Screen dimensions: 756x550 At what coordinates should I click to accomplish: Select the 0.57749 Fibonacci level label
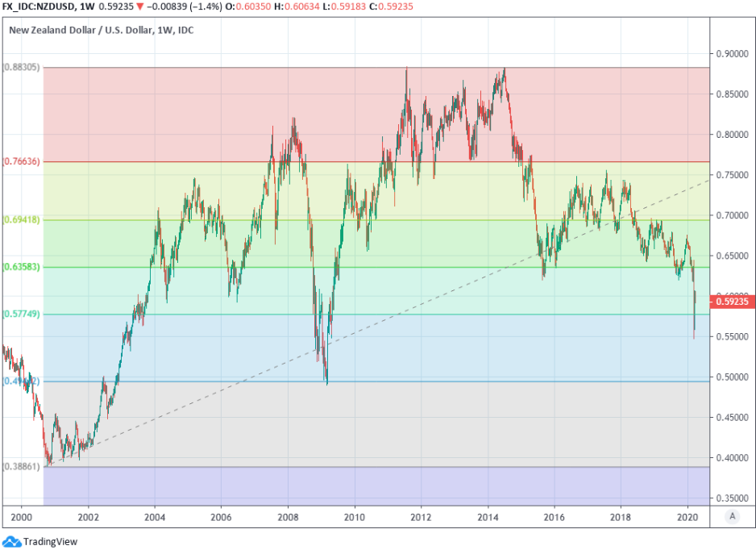pos(22,314)
